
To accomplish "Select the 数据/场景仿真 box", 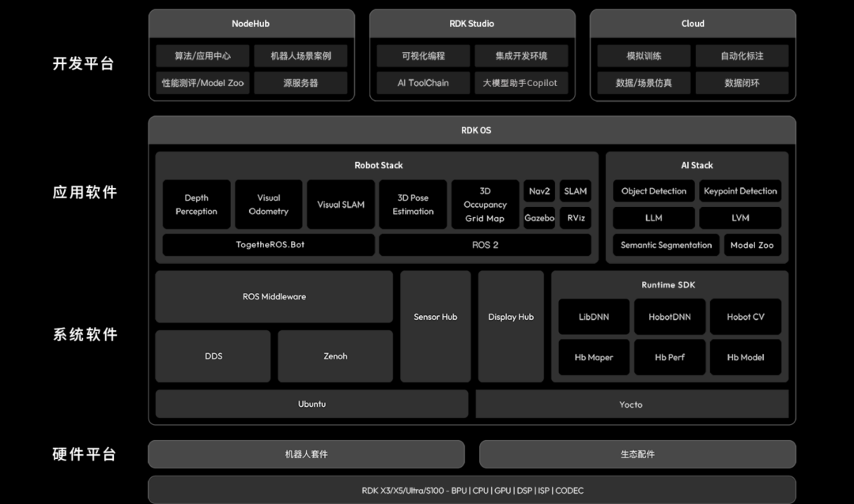I will pos(644,83).
